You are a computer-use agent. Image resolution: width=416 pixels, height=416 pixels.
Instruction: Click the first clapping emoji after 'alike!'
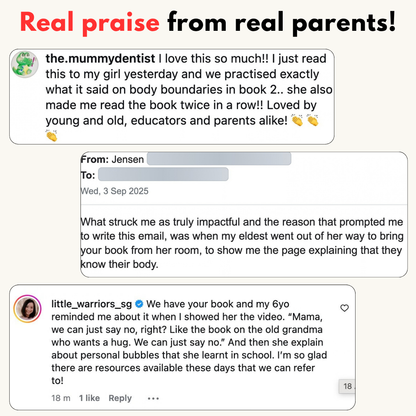[297, 120]
